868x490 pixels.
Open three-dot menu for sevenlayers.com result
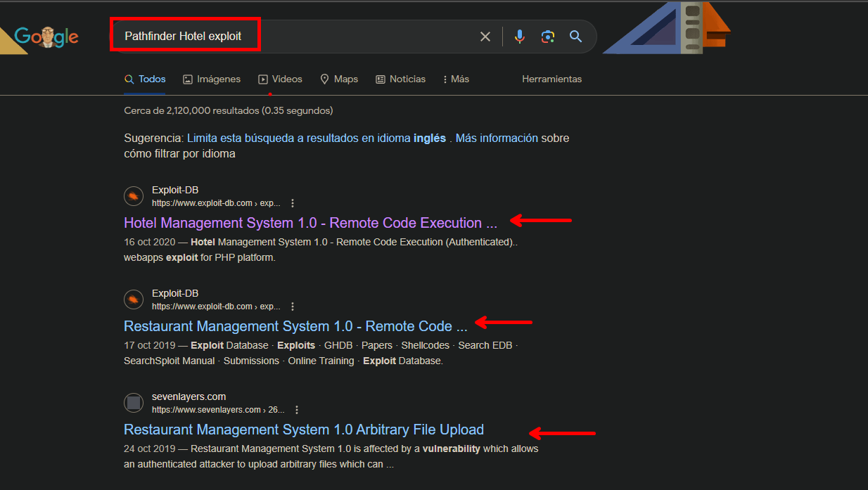tap(297, 410)
